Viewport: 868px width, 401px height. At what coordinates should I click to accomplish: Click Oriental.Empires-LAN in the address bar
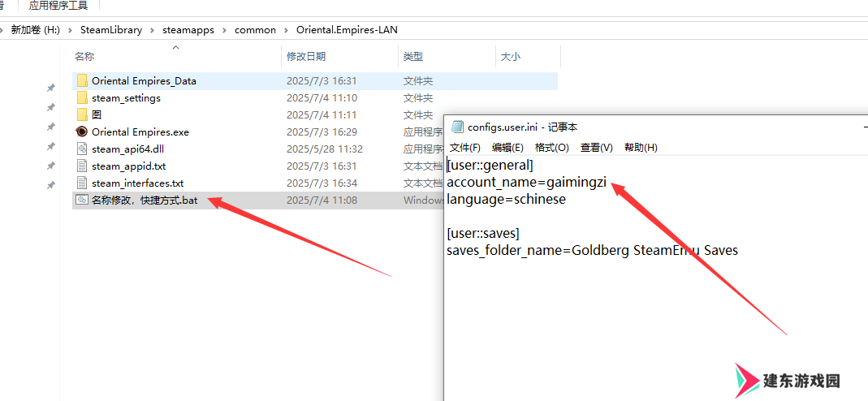click(x=347, y=30)
